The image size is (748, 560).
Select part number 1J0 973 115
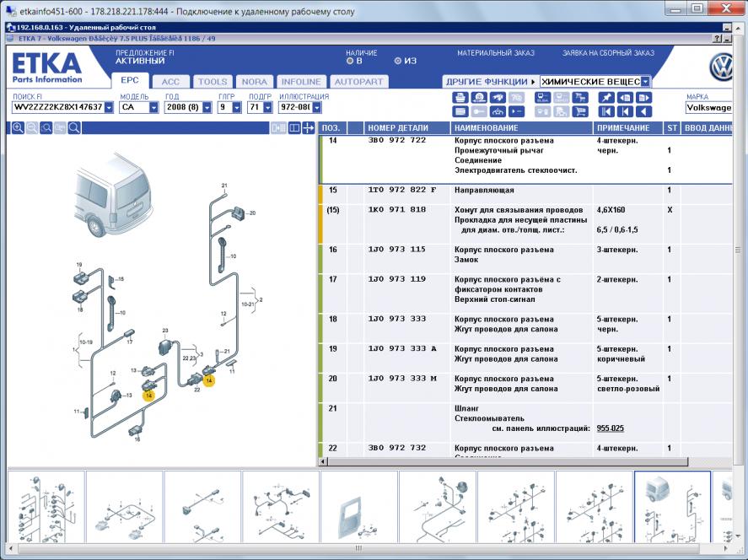[x=397, y=250]
